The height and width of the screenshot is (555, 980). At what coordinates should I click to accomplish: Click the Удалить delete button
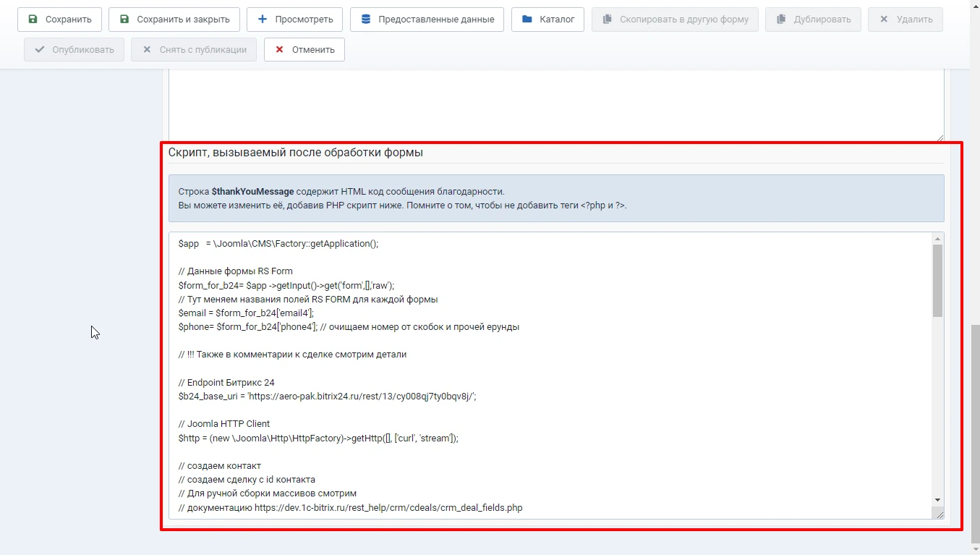[x=906, y=20]
